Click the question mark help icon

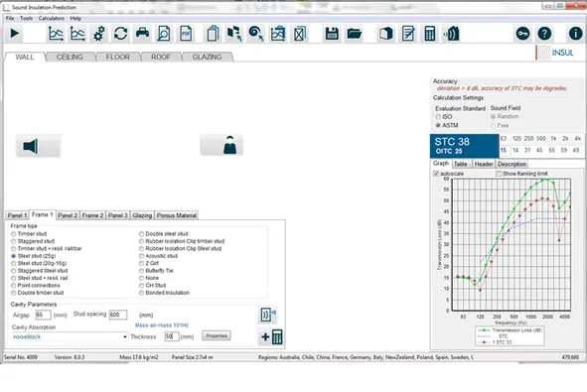pyautogui.click(x=544, y=34)
